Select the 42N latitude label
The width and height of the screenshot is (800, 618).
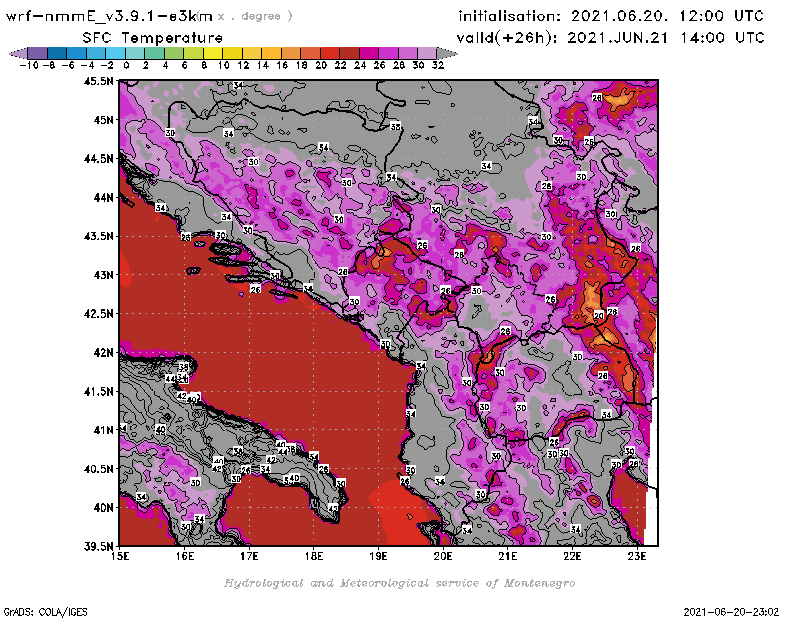(103, 353)
